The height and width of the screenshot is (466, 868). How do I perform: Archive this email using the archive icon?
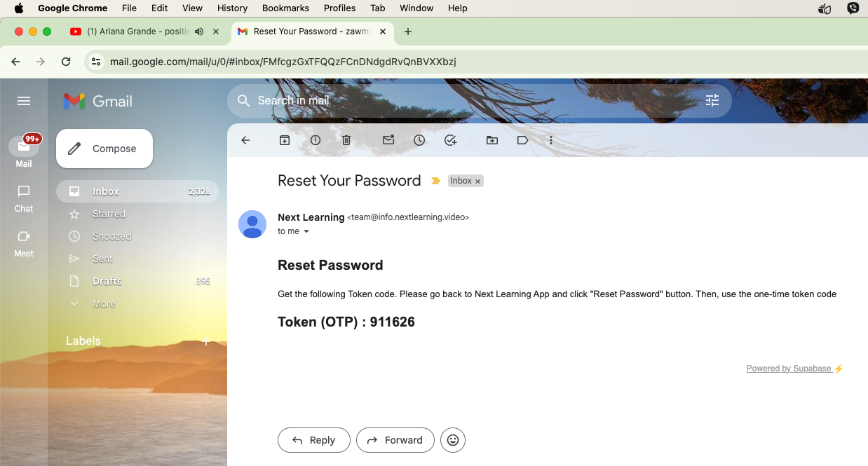(x=285, y=140)
